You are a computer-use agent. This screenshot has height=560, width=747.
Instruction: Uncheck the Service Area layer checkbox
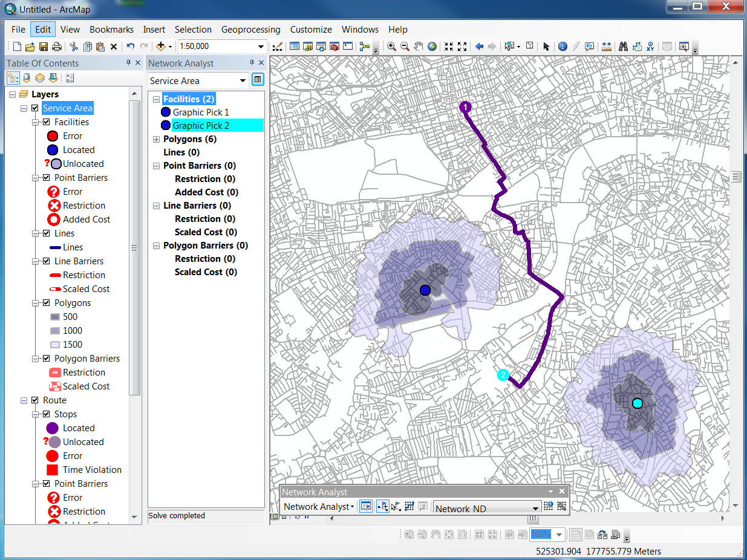point(35,108)
